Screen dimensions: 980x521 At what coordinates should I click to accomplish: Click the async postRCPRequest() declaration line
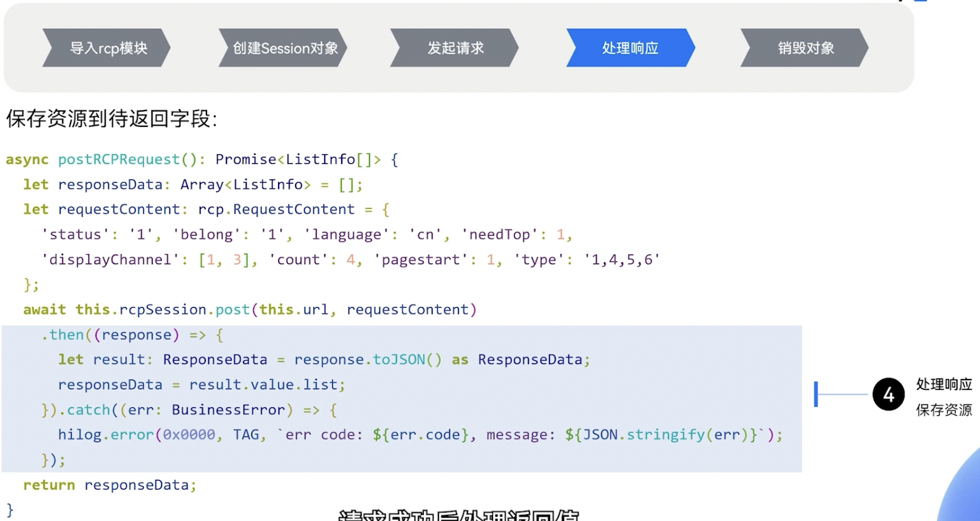[202, 160]
